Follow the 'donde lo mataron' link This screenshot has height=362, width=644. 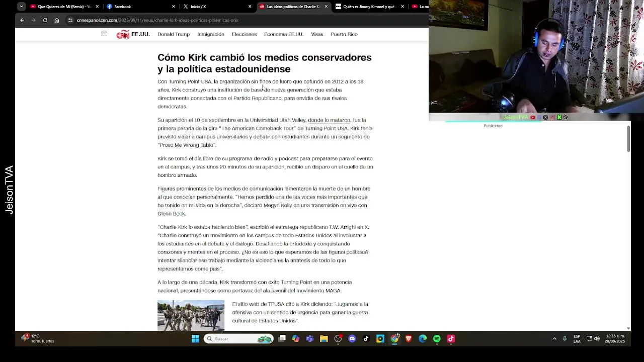(x=329, y=120)
